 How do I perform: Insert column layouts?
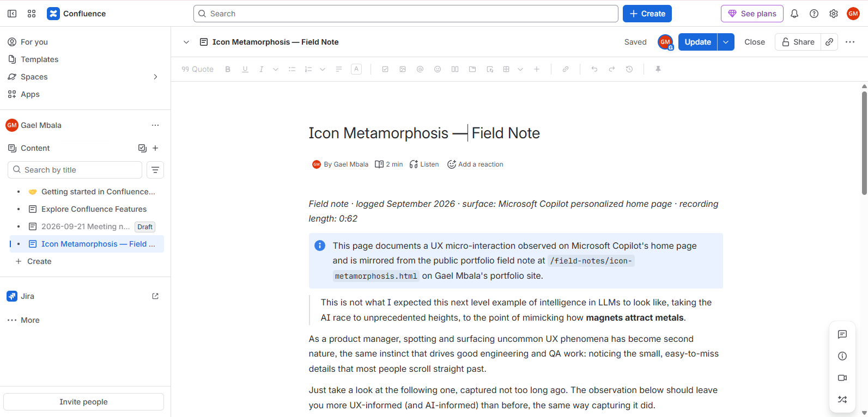click(455, 69)
